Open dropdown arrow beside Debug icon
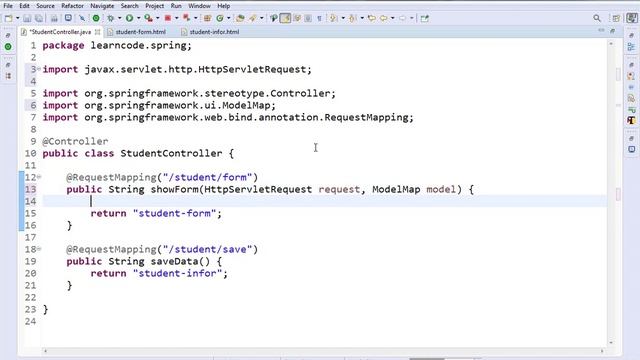Image resolution: width=640 pixels, height=360 pixels. (120, 18)
